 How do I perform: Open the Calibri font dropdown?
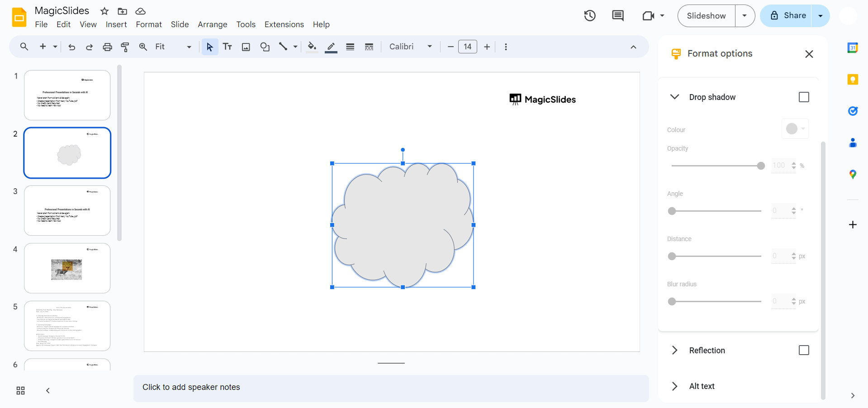[x=410, y=47]
